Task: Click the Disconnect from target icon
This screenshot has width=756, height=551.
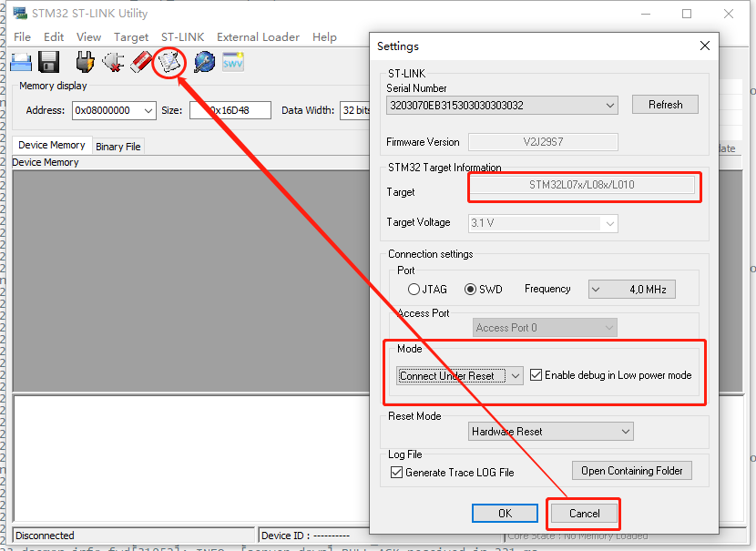Action: click(113, 62)
